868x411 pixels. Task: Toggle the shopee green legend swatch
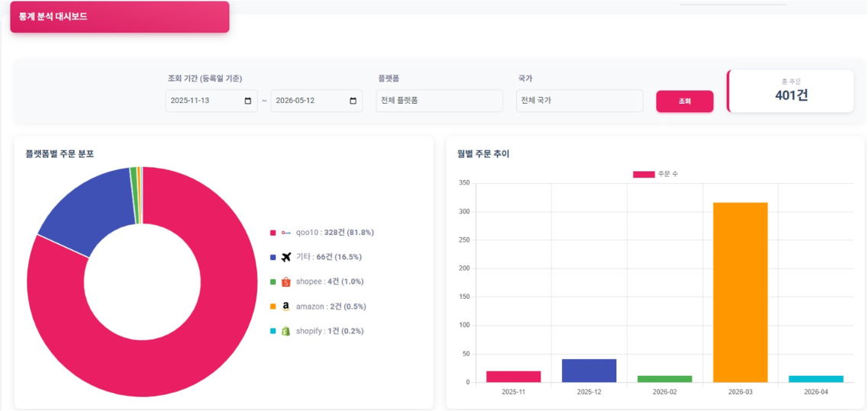click(273, 282)
